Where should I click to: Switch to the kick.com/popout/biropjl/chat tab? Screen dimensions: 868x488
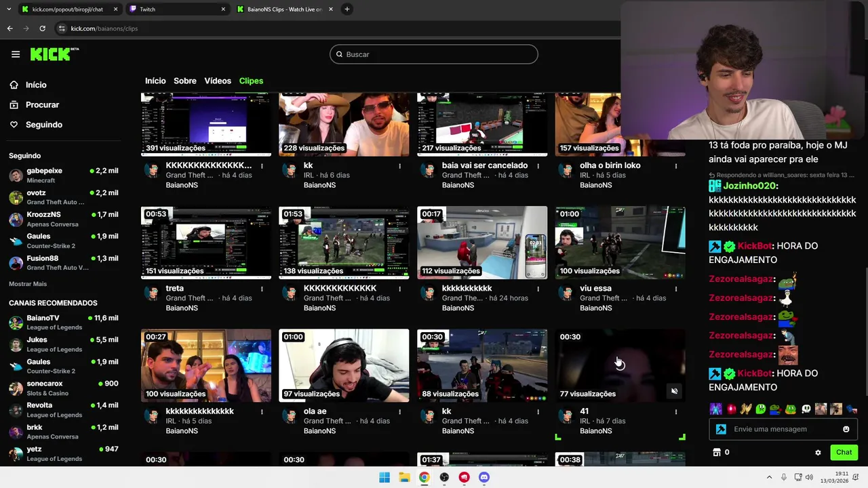(68, 9)
